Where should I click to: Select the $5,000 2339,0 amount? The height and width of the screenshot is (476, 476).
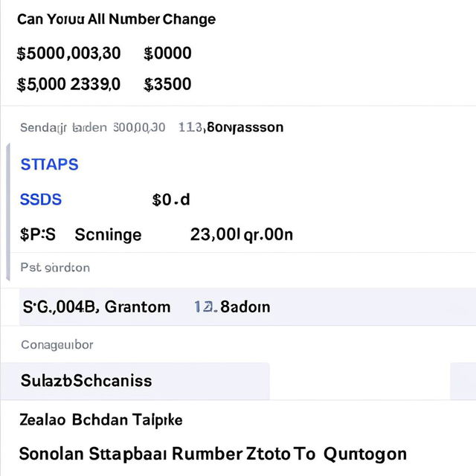(68, 84)
